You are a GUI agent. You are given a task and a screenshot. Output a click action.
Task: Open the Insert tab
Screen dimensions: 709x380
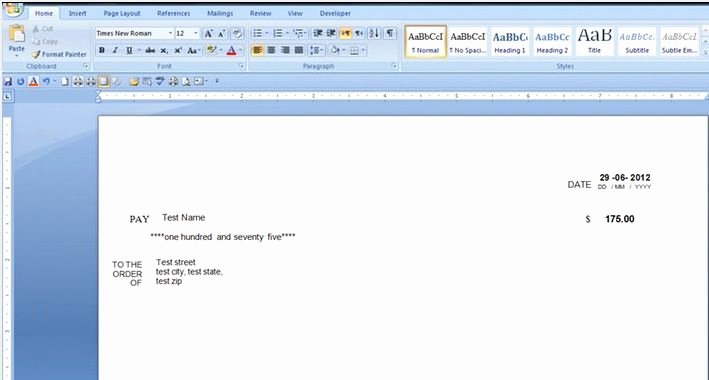tap(77, 14)
